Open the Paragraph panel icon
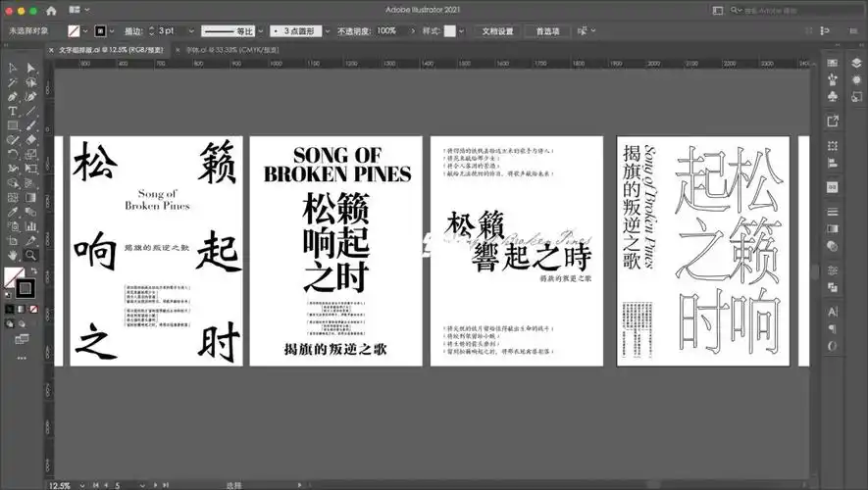This screenshot has height=490, width=868. coord(833,329)
